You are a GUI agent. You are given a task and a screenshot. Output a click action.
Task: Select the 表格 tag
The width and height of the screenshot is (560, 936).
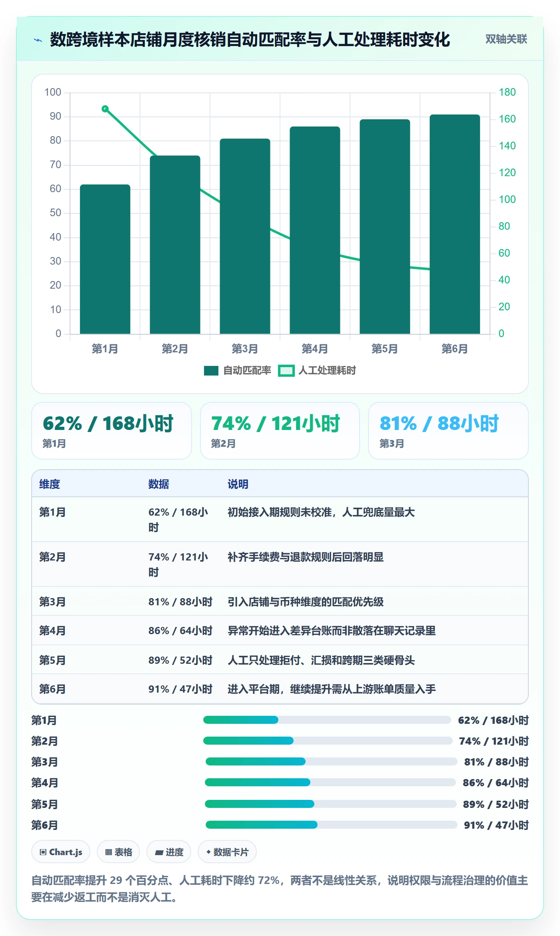click(x=118, y=852)
